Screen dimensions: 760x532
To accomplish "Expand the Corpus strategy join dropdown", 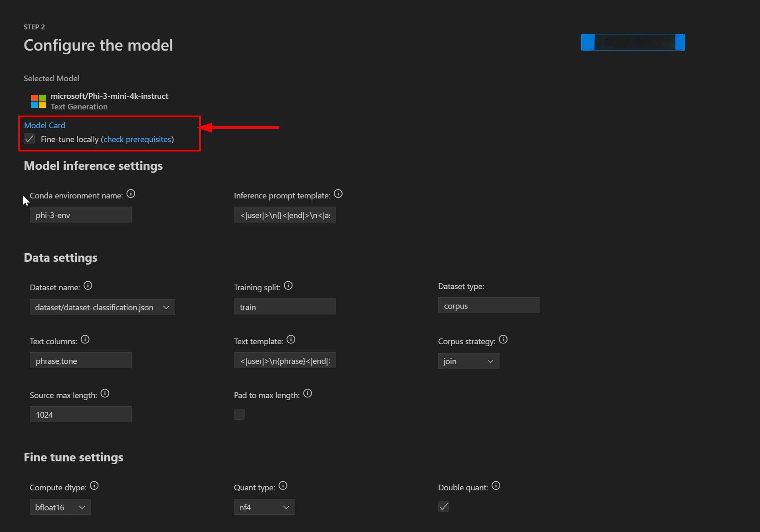I will click(x=469, y=361).
